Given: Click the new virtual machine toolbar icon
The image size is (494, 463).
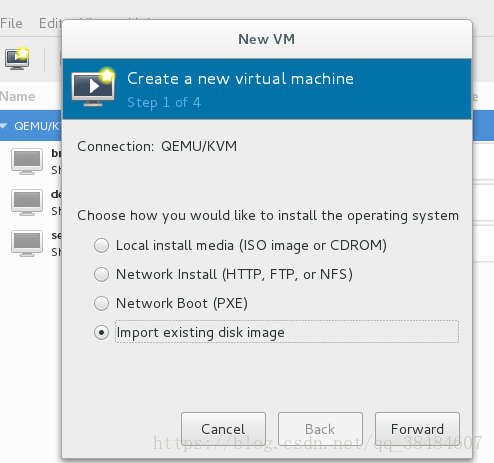Looking at the screenshot, I should [17, 59].
